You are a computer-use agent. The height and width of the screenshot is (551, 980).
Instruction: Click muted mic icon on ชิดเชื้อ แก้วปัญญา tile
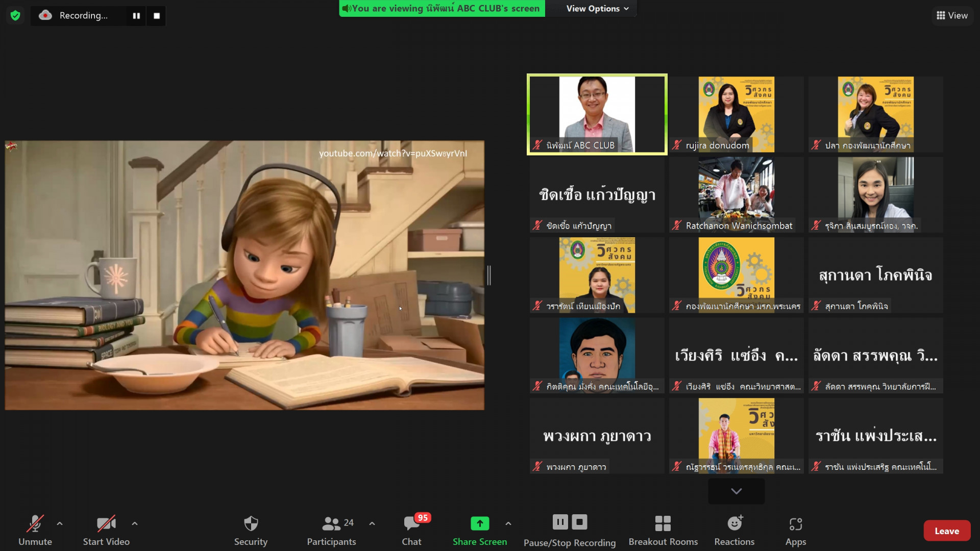pyautogui.click(x=537, y=226)
